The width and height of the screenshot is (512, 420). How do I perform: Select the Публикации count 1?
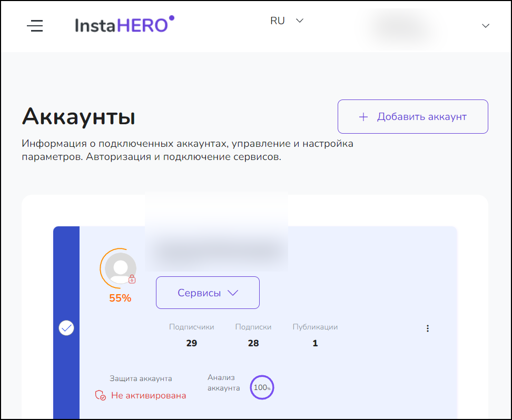[x=315, y=343]
